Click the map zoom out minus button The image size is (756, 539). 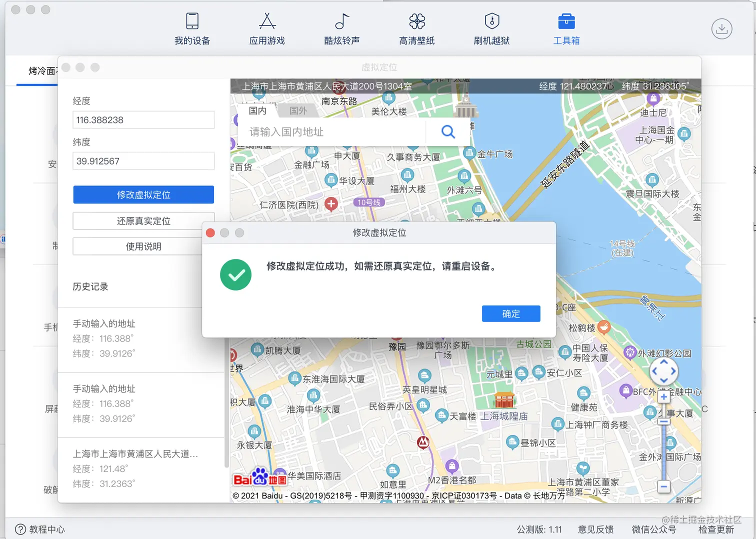[x=663, y=486]
